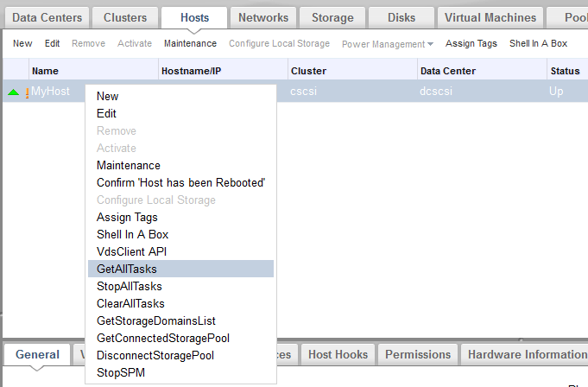This screenshot has height=387, width=588.
Task: Click Assign Tags in the toolbar
Action: click(x=471, y=43)
